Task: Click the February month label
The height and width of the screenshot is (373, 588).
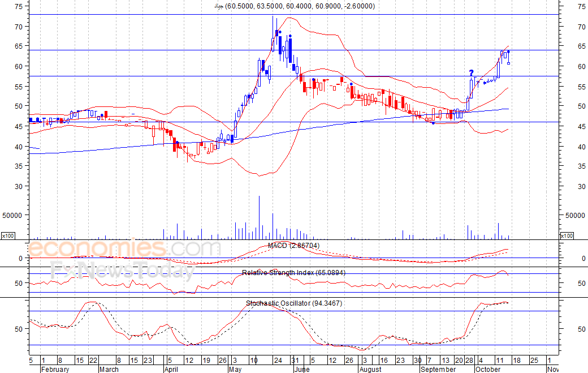Action: click(x=55, y=369)
